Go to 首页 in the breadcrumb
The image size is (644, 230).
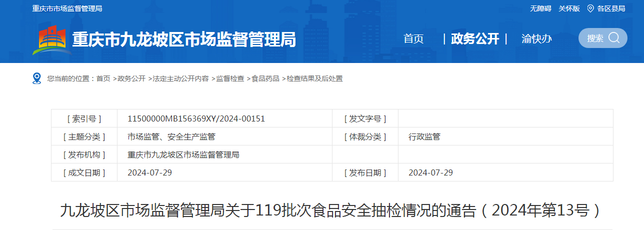(x=103, y=78)
